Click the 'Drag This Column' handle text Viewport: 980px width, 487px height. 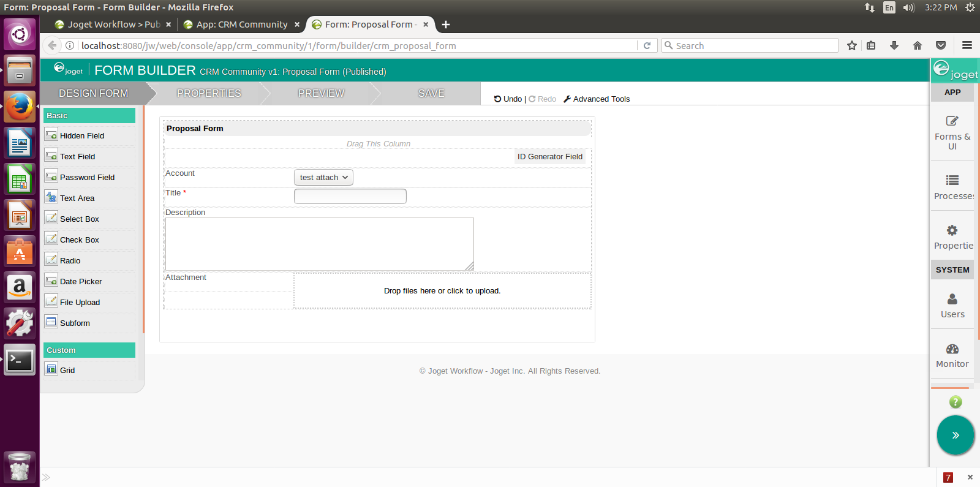click(x=379, y=143)
